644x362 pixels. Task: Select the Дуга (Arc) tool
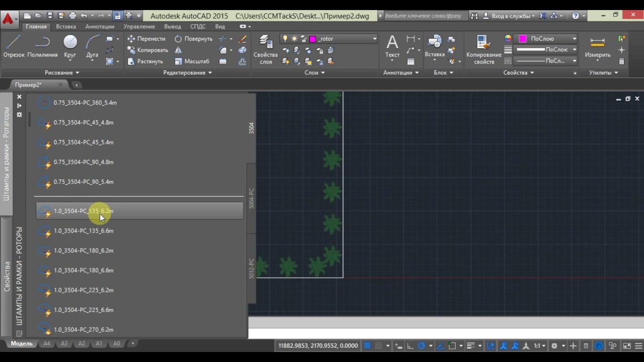[x=92, y=46]
